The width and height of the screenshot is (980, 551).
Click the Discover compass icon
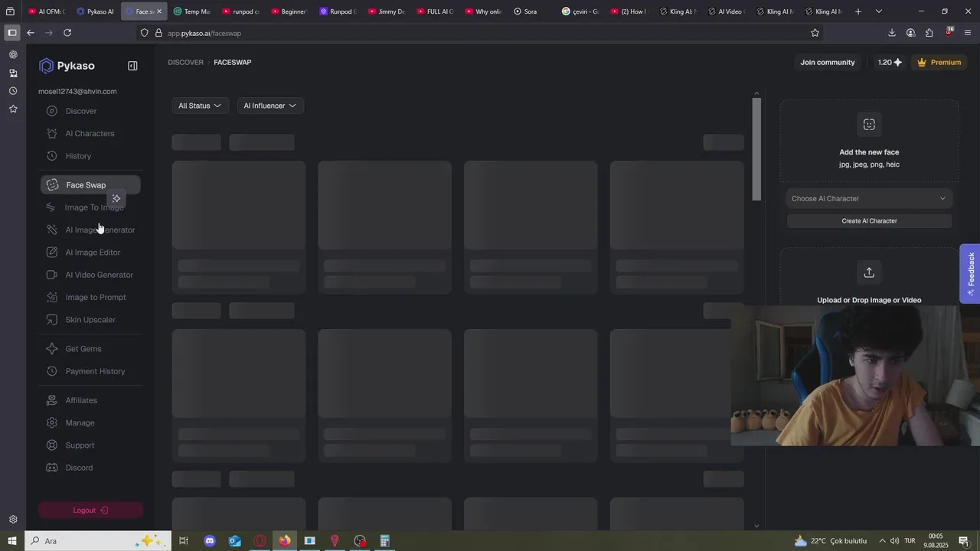[x=52, y=111]
